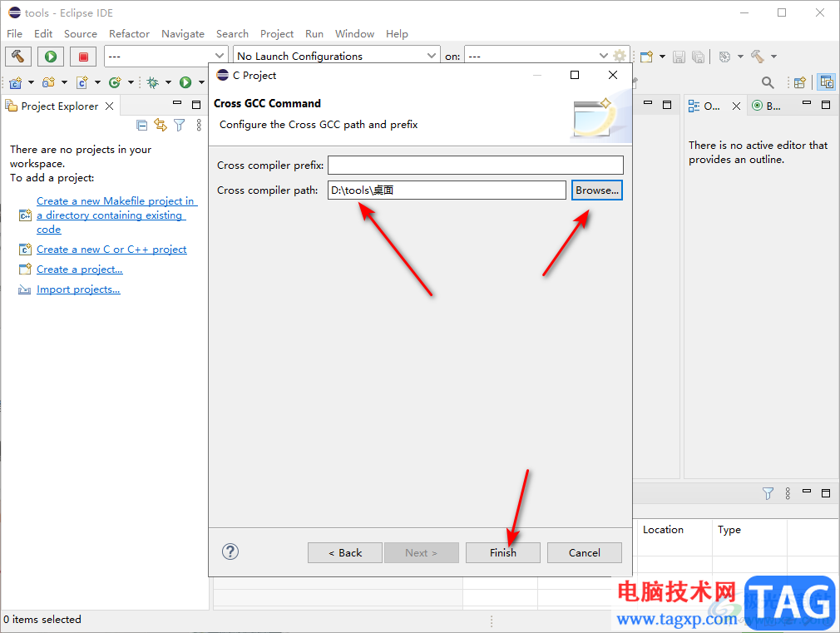Click the hammer Build project toolbar icon
This screenshot has width=840, height=633.
(x=758, y=57)
